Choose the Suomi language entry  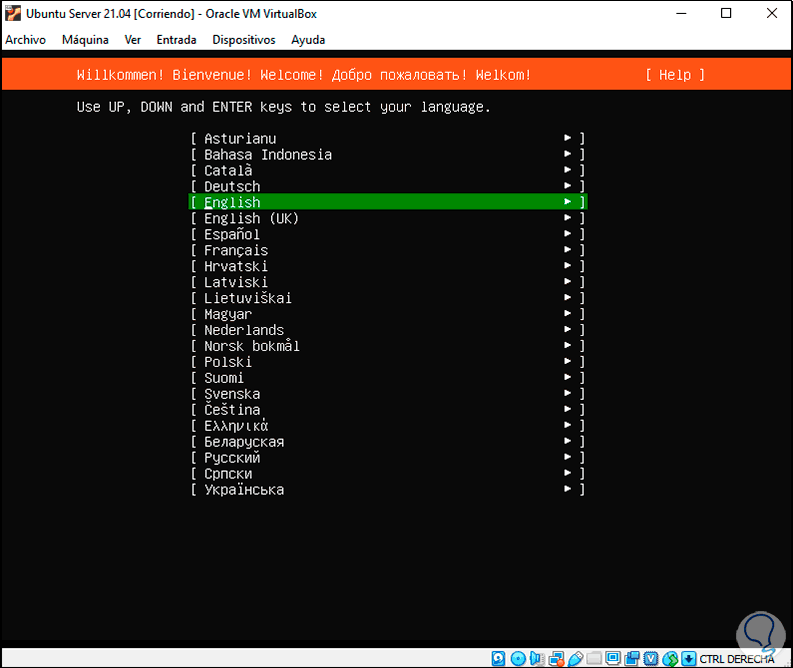pyautogui.click(x=388, y=378)
